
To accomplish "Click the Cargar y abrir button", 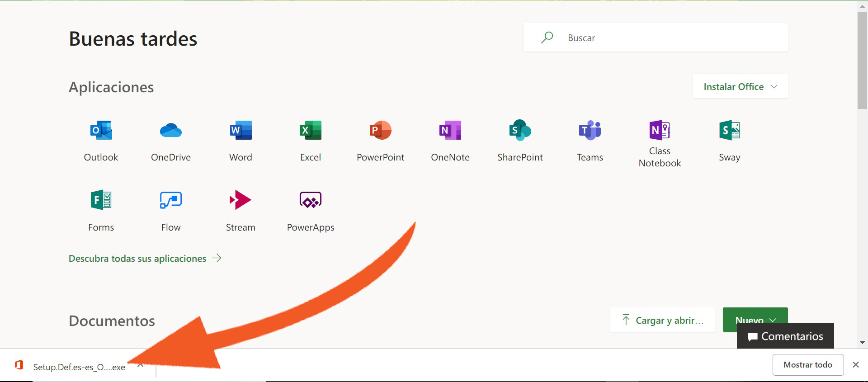I will (x=662, y=320).
